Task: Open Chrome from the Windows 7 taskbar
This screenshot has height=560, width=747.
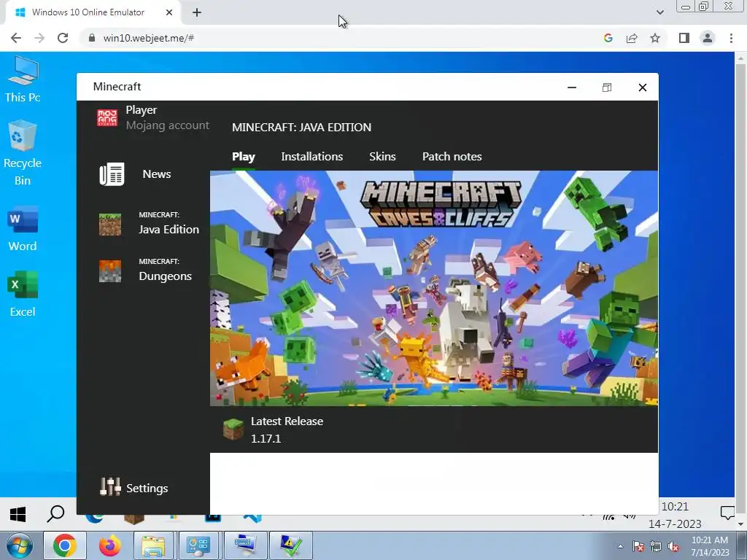Action: point(65,545)
